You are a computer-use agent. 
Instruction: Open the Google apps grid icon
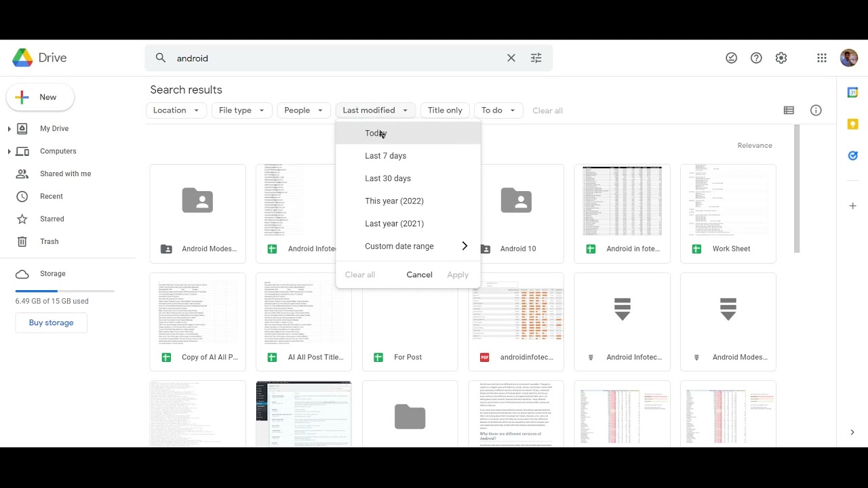click(x=822, y=58)
